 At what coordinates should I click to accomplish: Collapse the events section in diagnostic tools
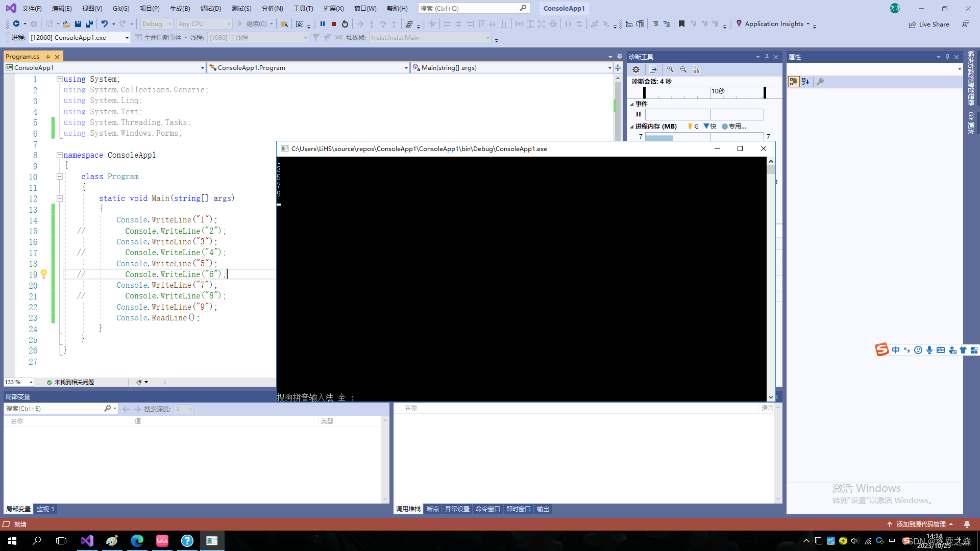click(632, 104)
